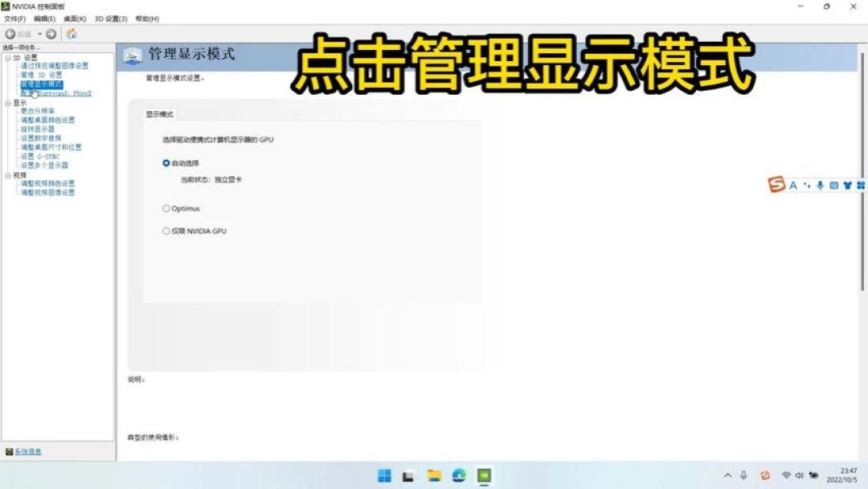Viewport: 868px width, 489px height.
Task: Open 调整视频图像设置 in the task tree
Action: [47, 192]
